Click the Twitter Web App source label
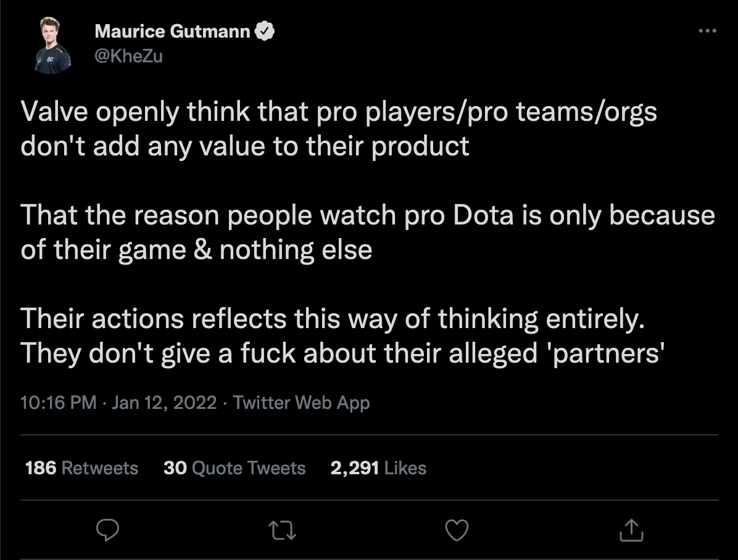The width and height of the screenshot is (738, 560). tap(301, 403)
